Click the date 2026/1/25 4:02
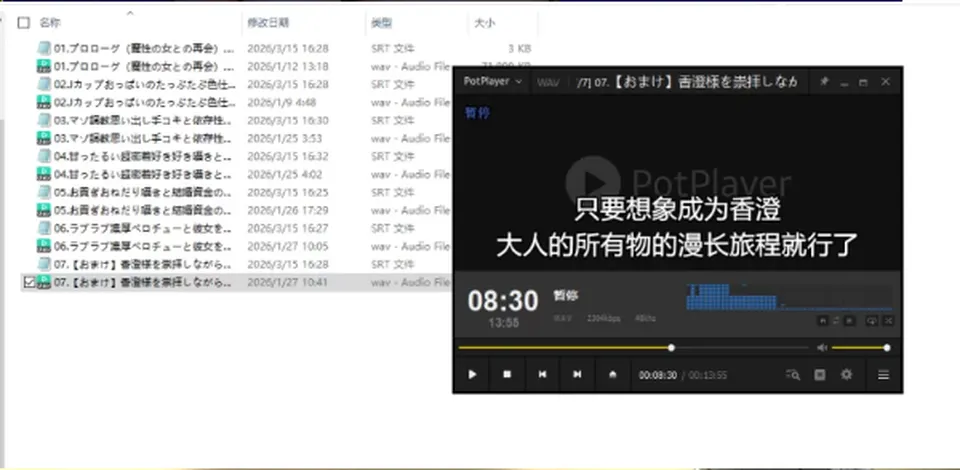 tap(285, 174)
